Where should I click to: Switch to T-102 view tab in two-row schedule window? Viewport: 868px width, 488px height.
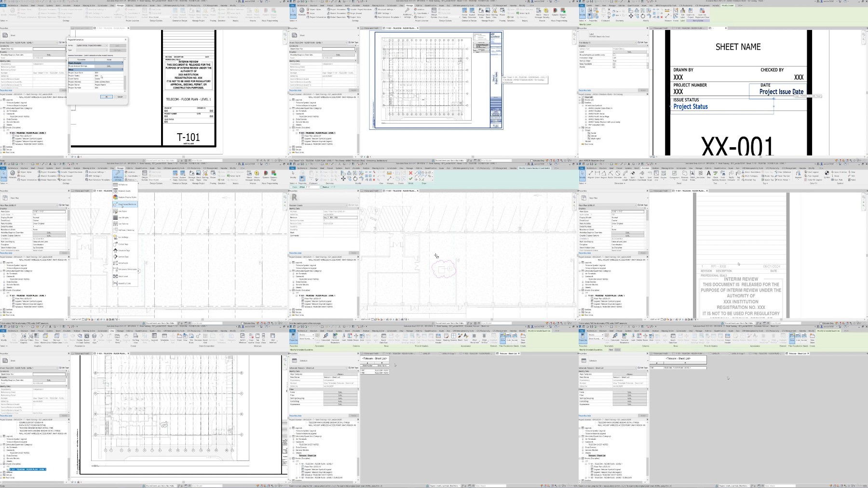tap(475, 353)
